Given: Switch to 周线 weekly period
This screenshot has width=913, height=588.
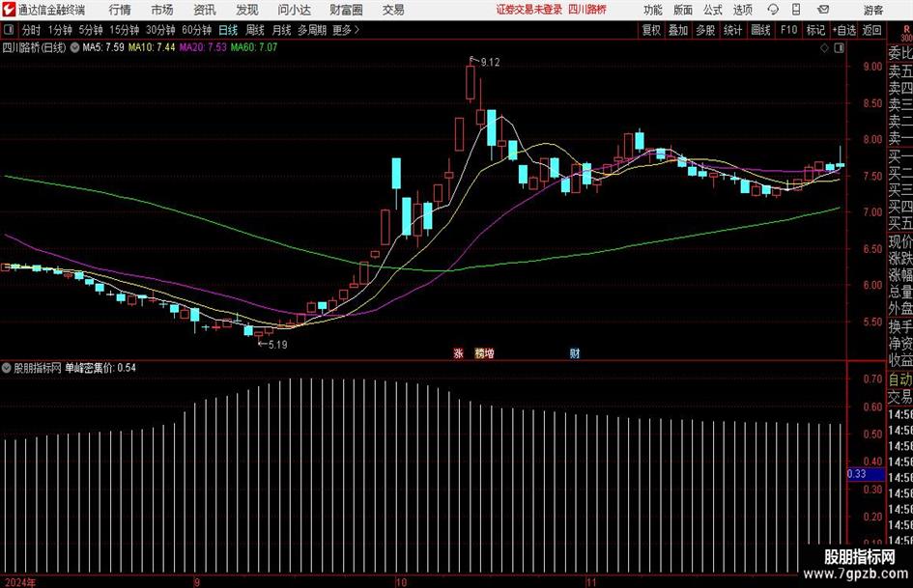Looking at the screenshot, I should (x=255, y=30).
